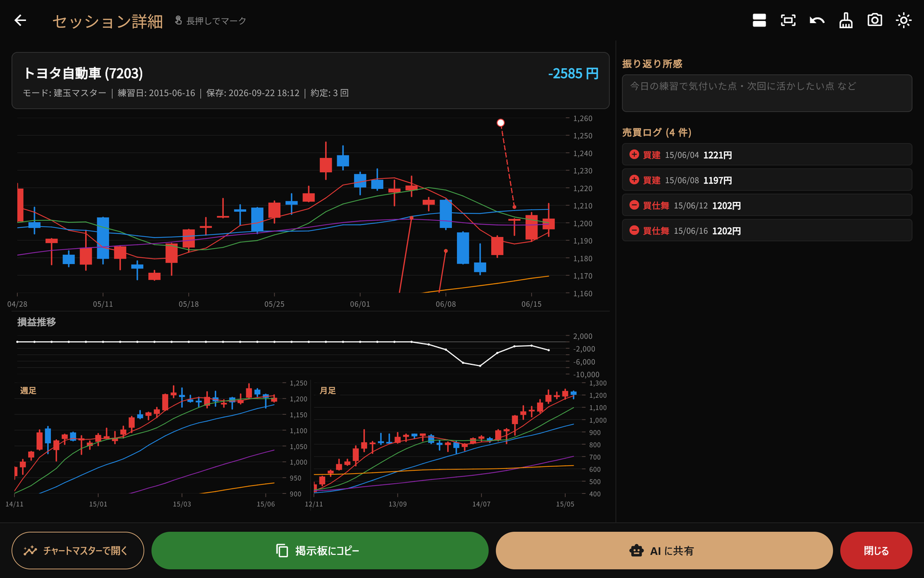
Task: Close the session detail (閉じる)
Action: 876,550
